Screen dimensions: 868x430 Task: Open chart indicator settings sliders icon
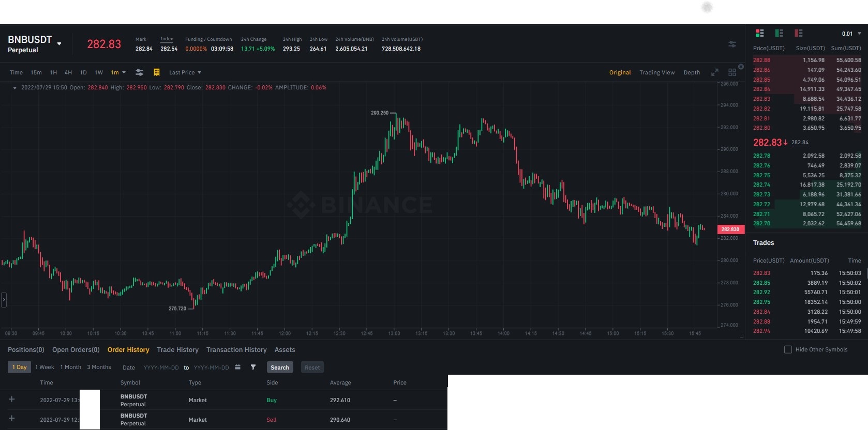tap(139, 72)
